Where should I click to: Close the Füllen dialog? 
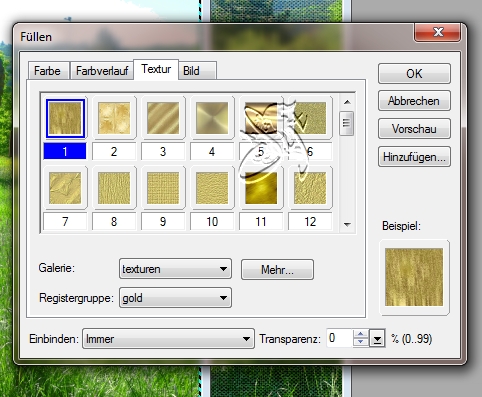[438, 32]
